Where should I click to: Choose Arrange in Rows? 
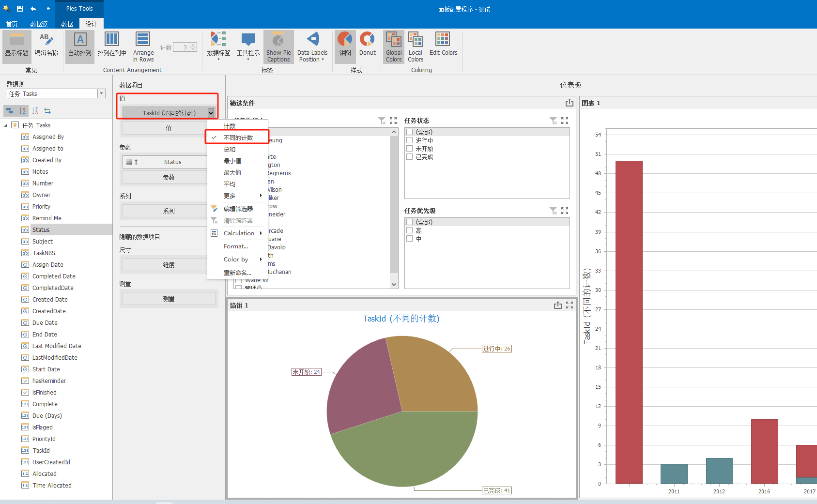[143, 46]
